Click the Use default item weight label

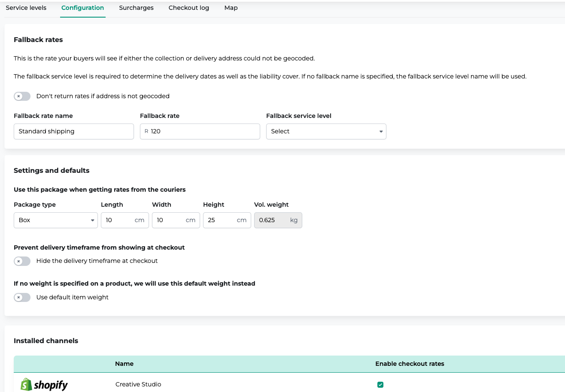[x=73, y=297]
